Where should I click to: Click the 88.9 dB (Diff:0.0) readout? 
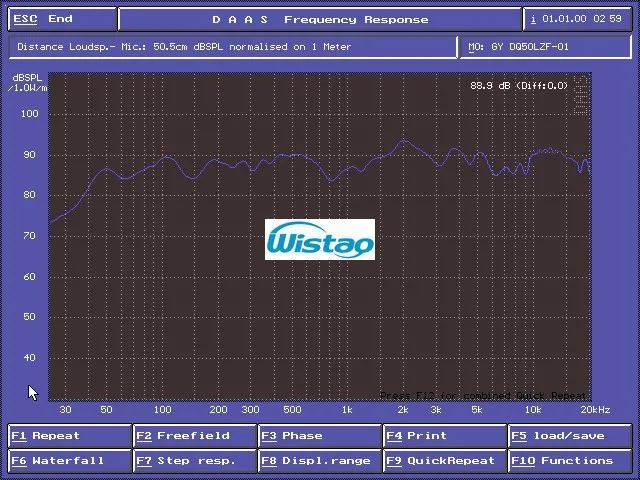[519, 86]
